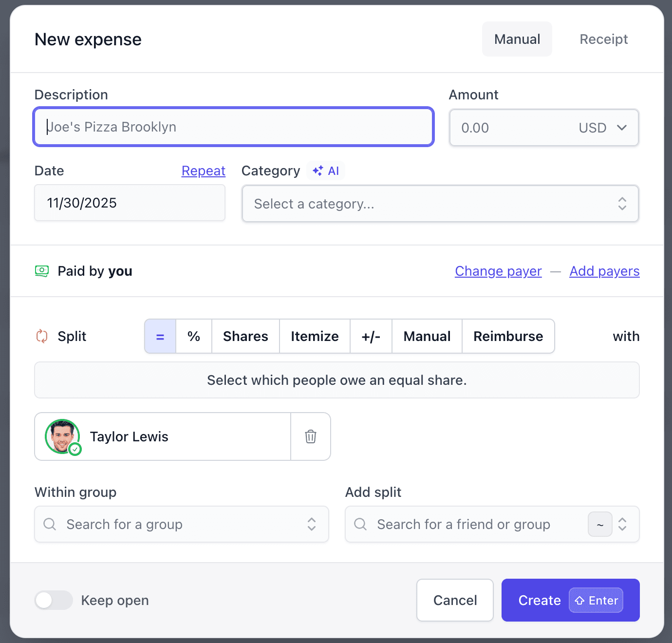
Task: Switch to the Receipt tab
Action: [x=603, y=39]
